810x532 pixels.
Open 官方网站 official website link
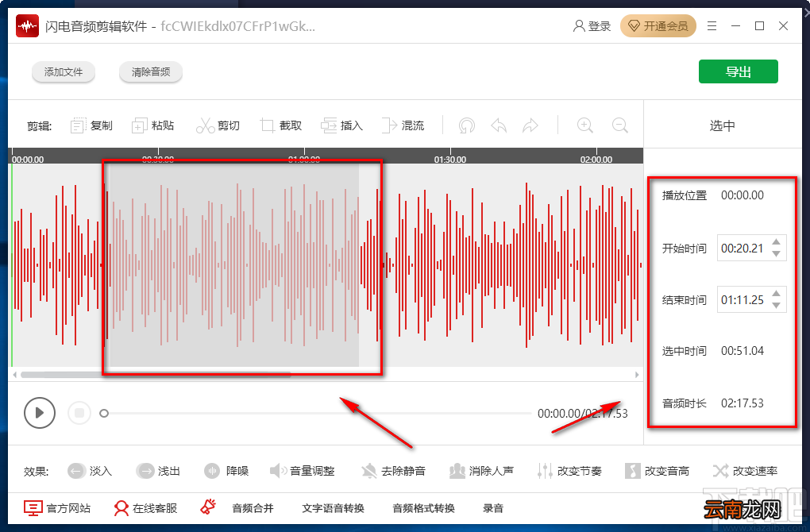(x=57, y=508)
